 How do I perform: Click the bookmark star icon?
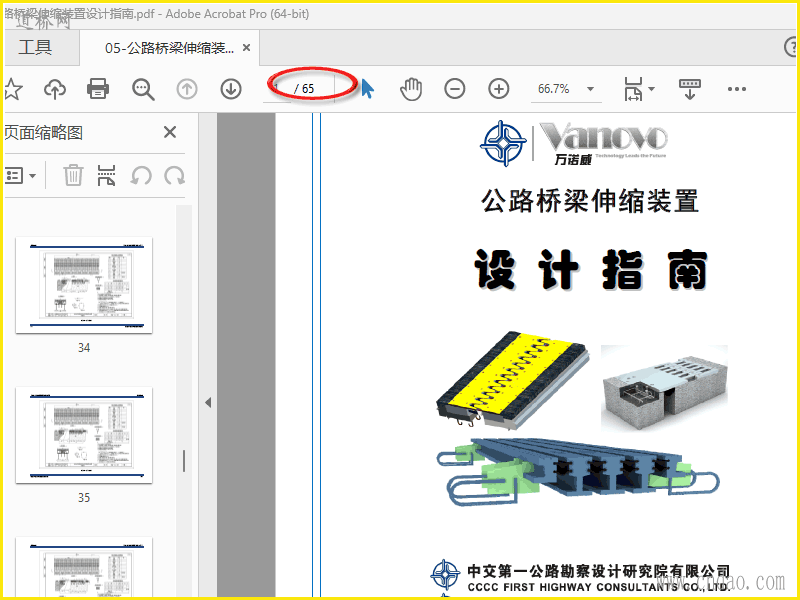(12, 89)
